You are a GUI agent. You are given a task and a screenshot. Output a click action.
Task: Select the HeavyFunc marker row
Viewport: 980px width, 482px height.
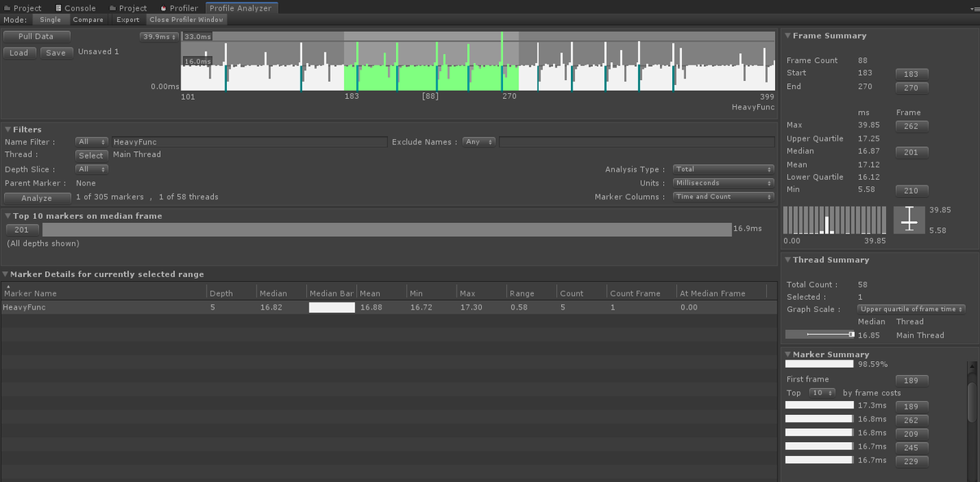(x=388, y=307)
